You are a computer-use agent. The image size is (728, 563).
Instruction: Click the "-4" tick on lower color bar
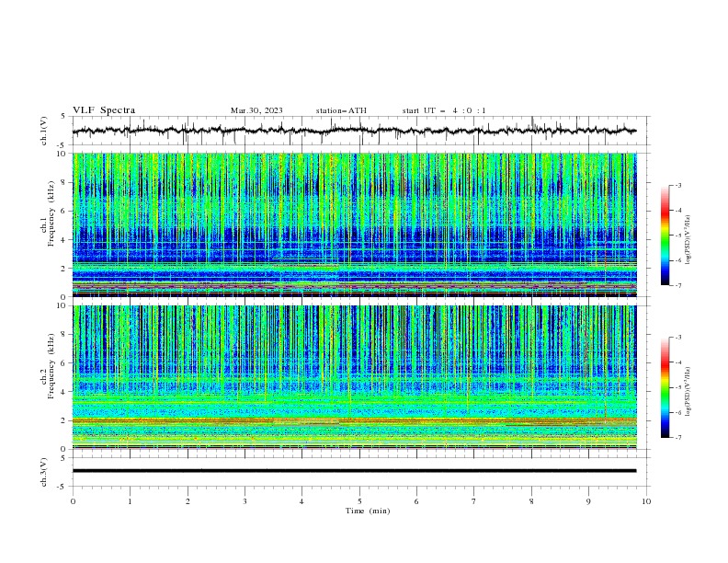pos(677,362)
